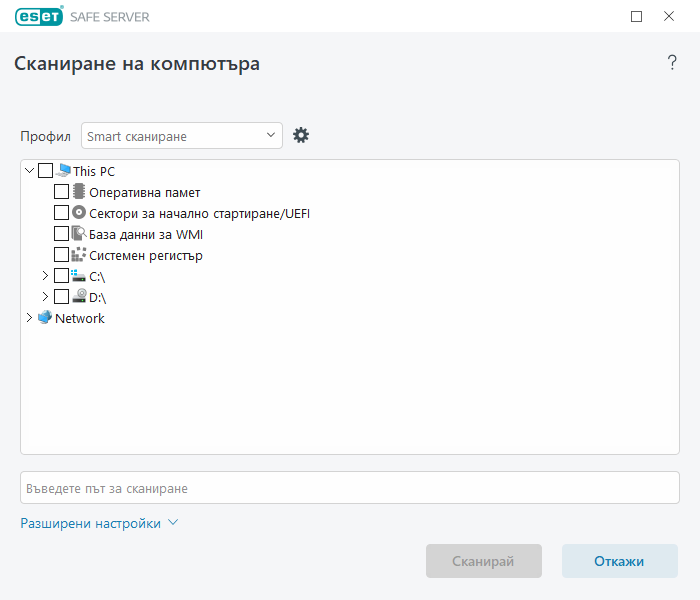Click the Системен регистър registry icon
Image resolution: width=700 pixels, height=600 pixels.
(79, 255)
